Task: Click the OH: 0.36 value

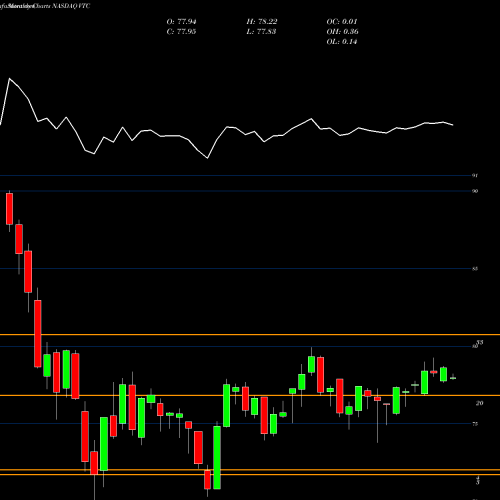Action: pyautogui.click(x=343, y=32)
